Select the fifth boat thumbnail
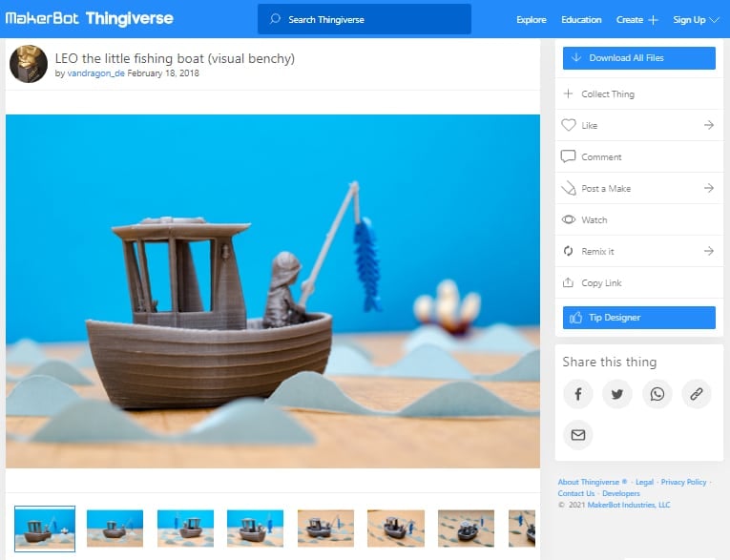730x560 pixels. (x=326, y=529)
